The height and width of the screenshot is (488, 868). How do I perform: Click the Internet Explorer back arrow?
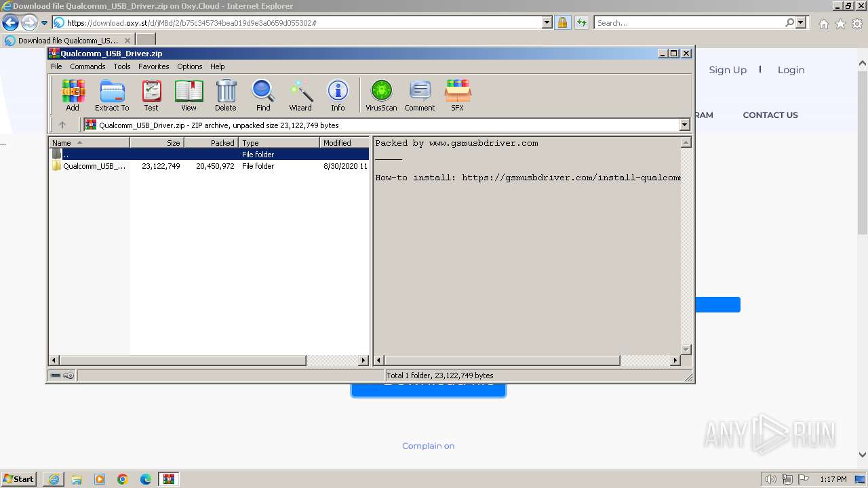(x=10, y=23)
